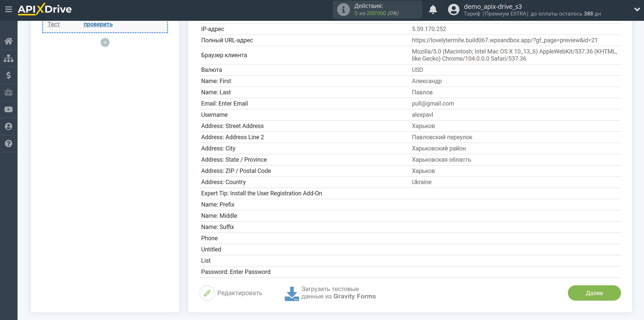The image size is (644, 320).
Task: Click the actions info icon
Action: click(343, 10)
